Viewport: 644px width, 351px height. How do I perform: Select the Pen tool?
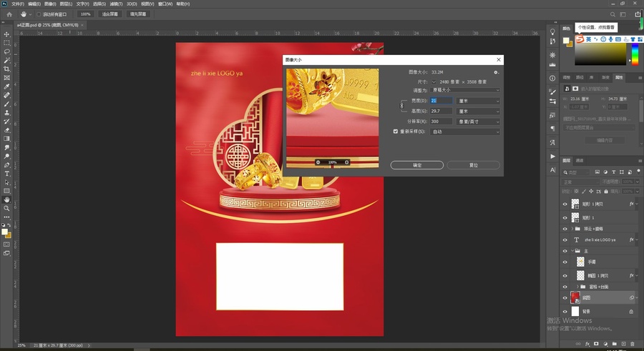point(6,165)
